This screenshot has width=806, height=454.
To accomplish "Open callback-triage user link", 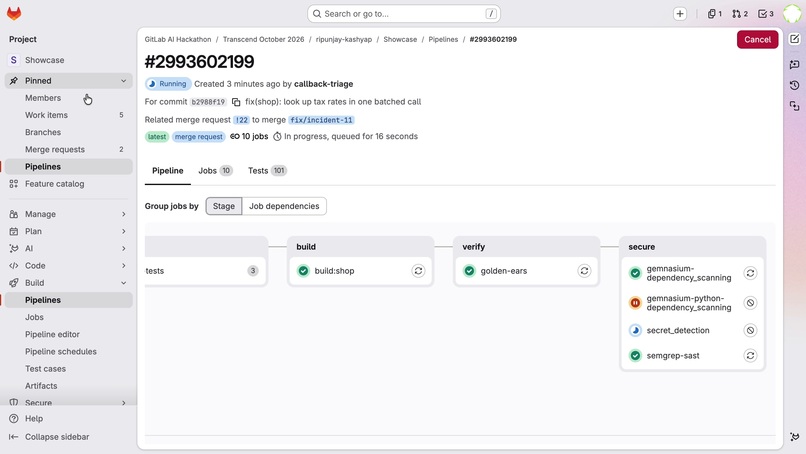I will [323, 84].
